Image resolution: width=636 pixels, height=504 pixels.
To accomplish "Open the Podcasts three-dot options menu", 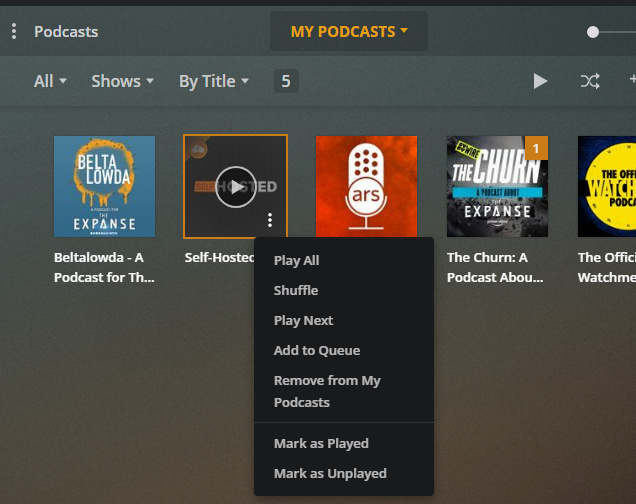I will pos(14,31).
